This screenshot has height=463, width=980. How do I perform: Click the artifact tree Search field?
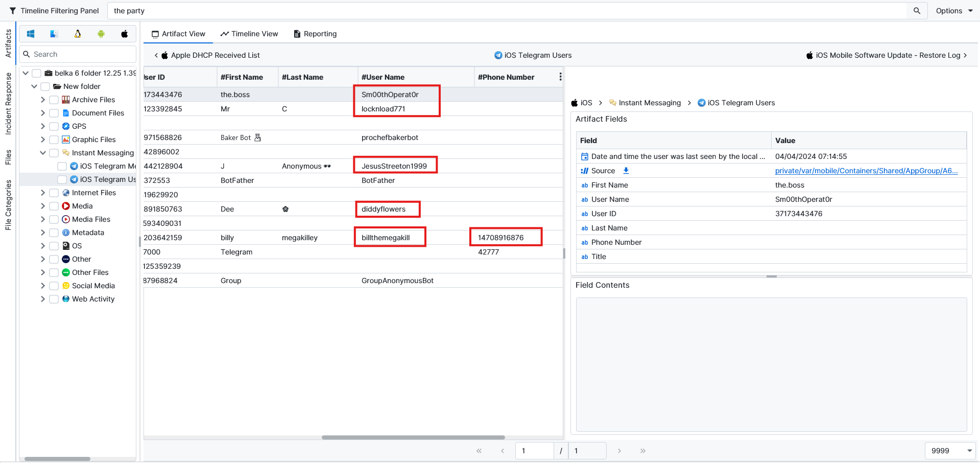click(82, 54)
